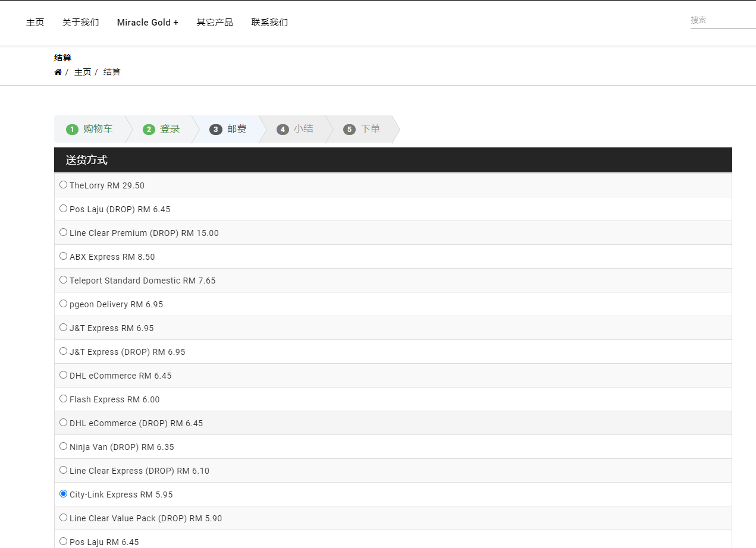Click step 5 下单 tab

(362, 129)
